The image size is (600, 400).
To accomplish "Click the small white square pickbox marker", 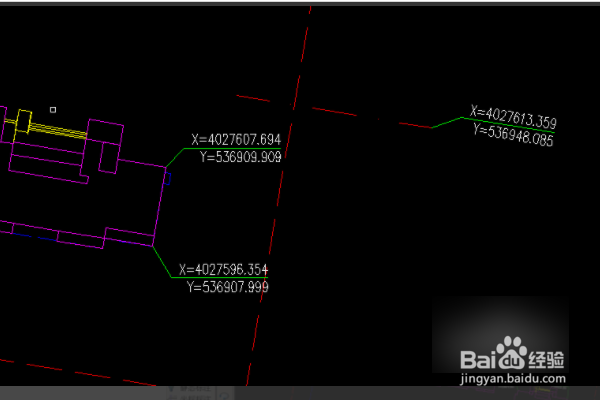I will (53, 110).
